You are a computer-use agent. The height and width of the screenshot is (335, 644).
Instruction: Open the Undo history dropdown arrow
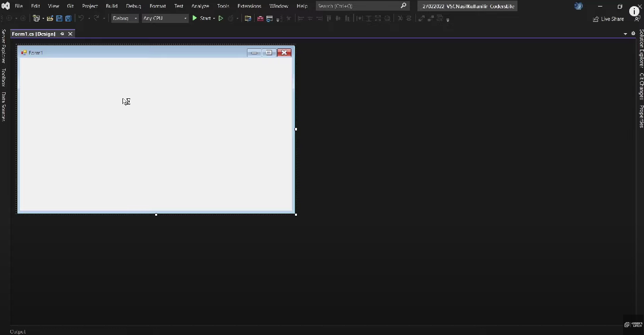pos(89,18)
